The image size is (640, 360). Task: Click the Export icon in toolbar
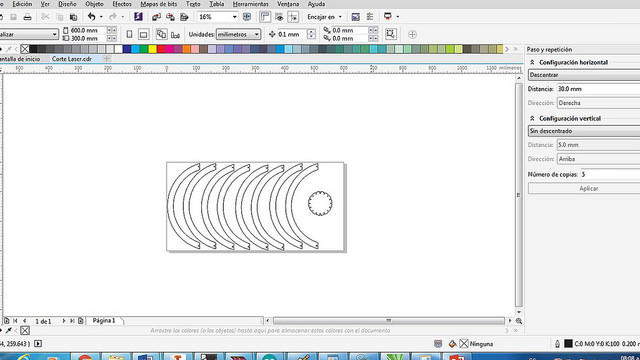click(170, 17)
